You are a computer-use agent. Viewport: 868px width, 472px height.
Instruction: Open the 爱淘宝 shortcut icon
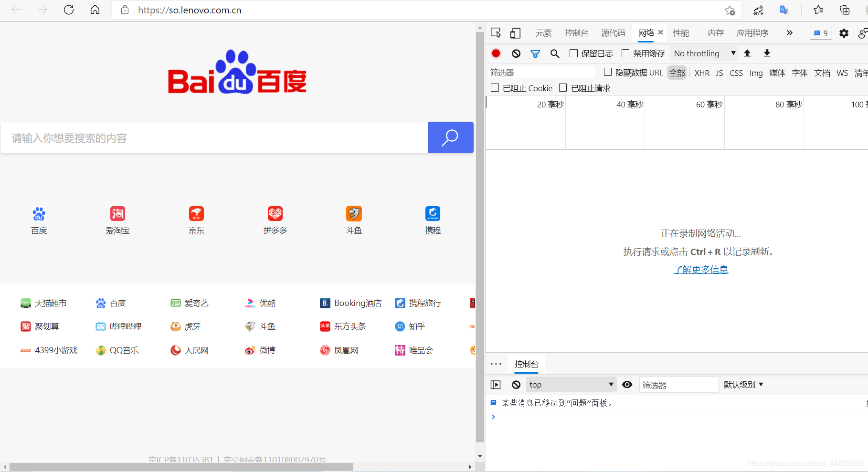coord(117,213)
